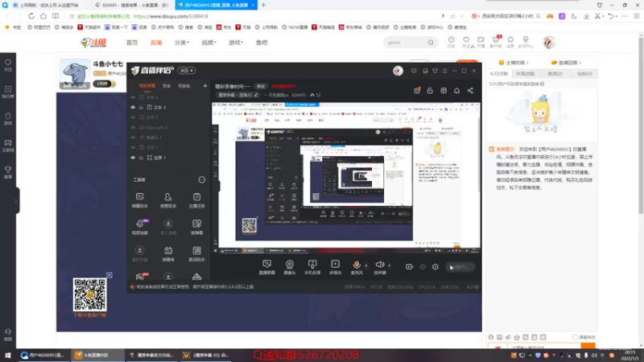Select the second scene tab in companion

tap(167, 86)
